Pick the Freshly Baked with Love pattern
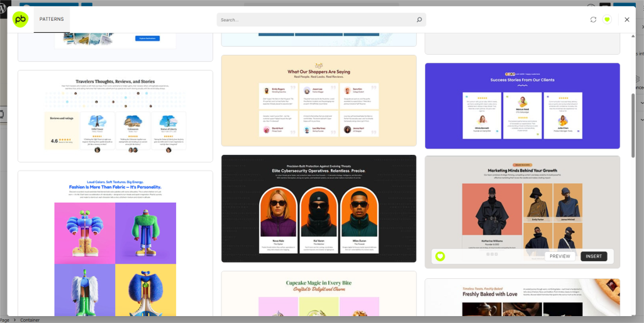644x323 pixels. coord(522,297)
